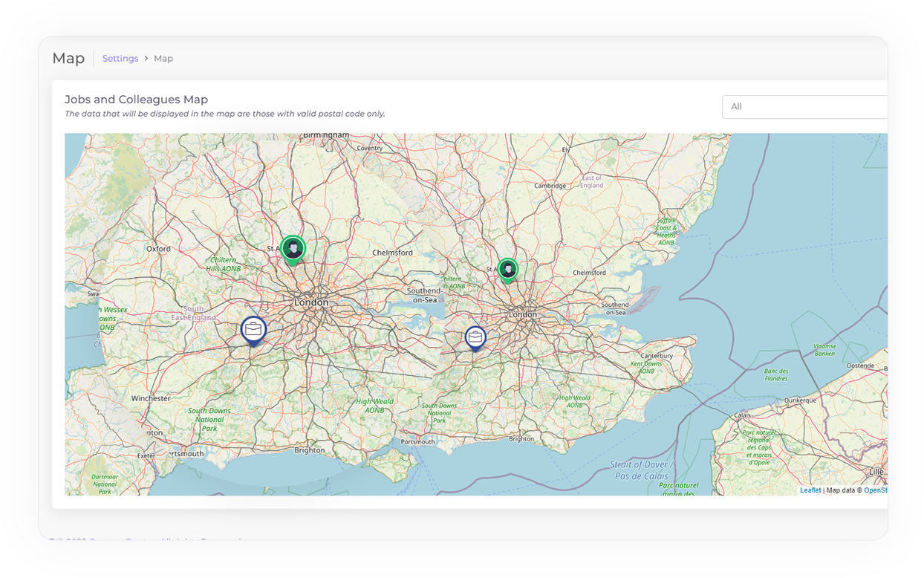Click Oxford on the map

158,249
